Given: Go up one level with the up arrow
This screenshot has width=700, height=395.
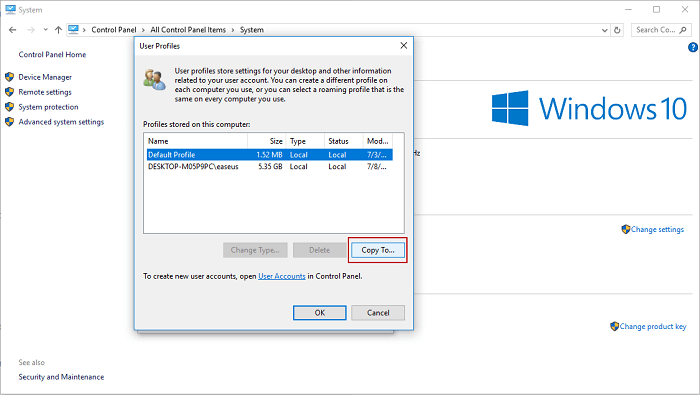Looking at the screenshot, I should tap(58, 30).
